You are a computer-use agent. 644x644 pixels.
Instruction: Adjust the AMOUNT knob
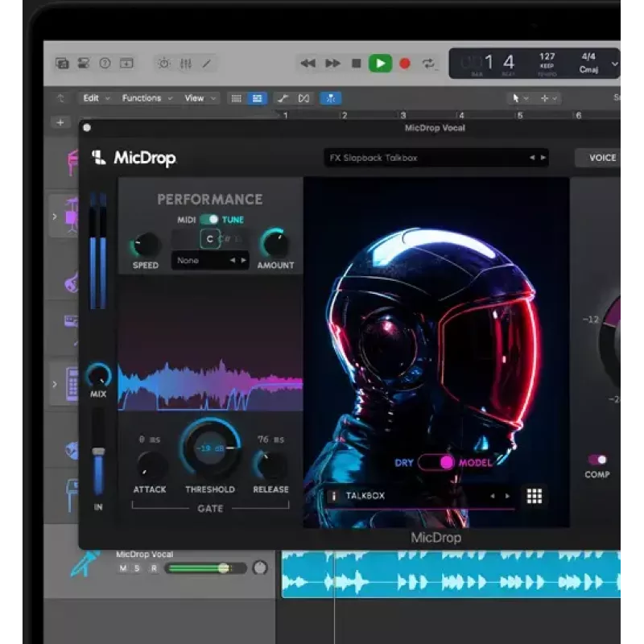(275, 243)
